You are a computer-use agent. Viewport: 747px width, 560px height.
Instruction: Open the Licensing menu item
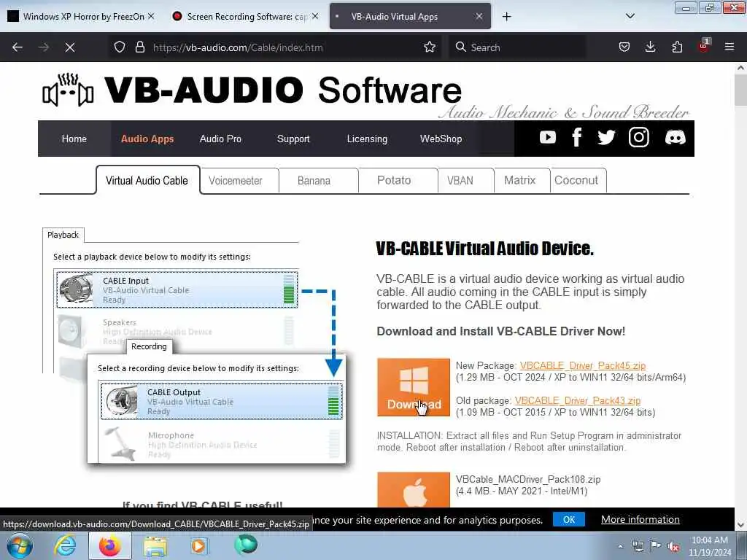(367, 139)
